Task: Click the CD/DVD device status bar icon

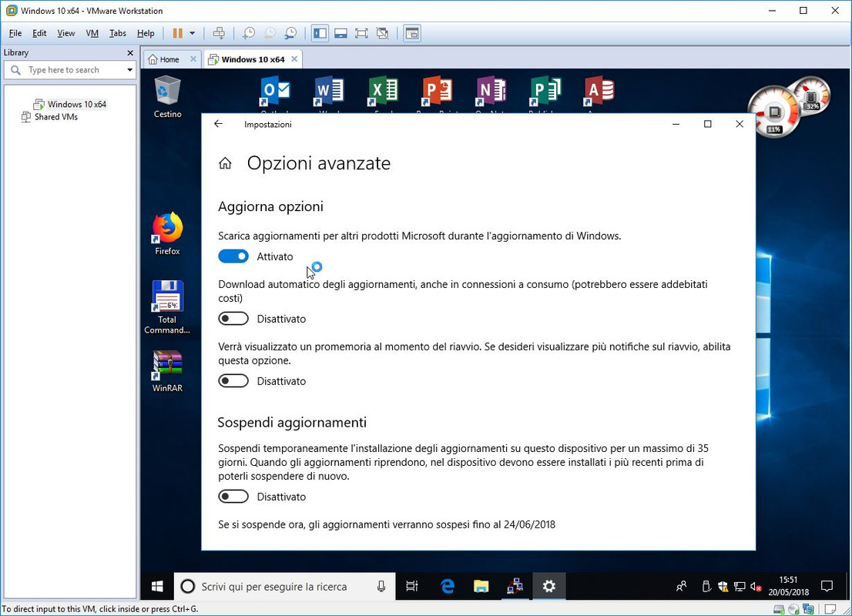Action: click(x=794, y=609)
